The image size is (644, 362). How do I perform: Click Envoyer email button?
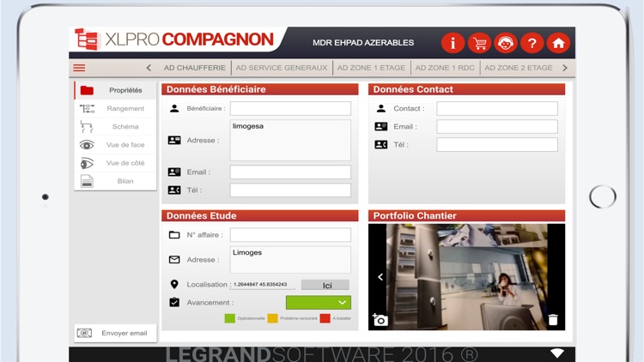[x=115, y=333]
